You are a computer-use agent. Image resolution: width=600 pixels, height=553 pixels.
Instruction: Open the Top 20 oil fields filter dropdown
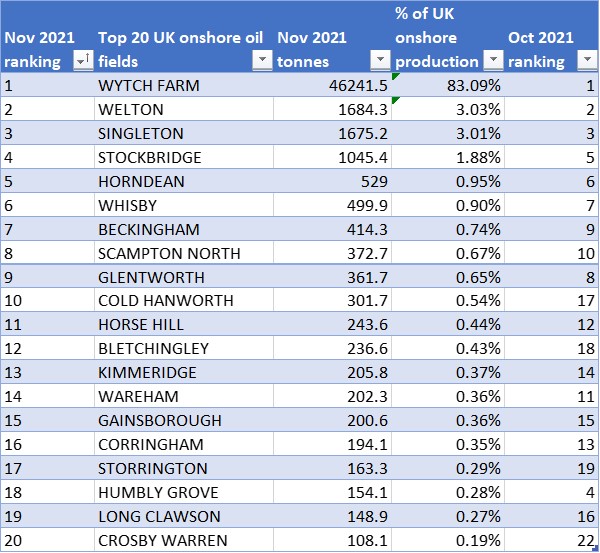pos(262,61)
